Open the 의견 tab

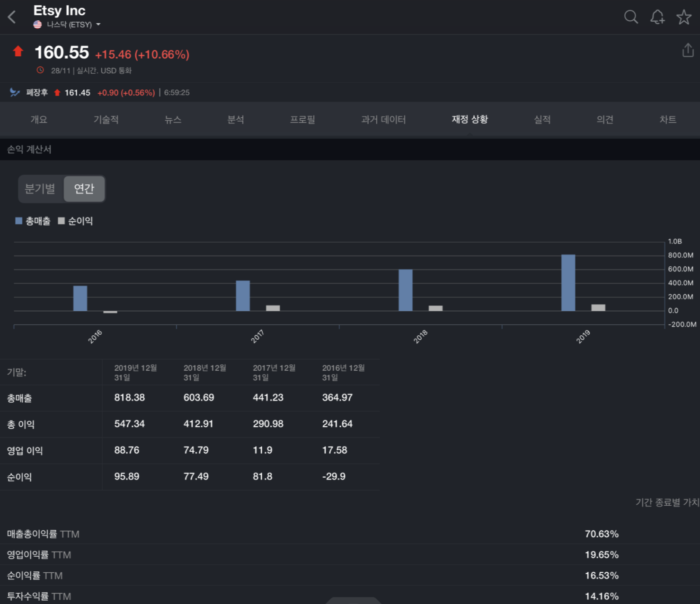tap(605, 120)
